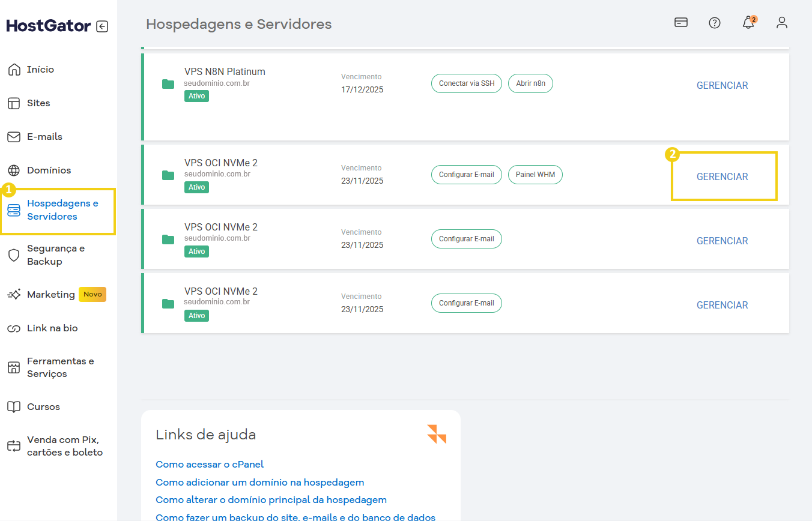Viewport: 812px width, 521px height.
Task: Click the HostGator logo
Action: (48, 25)
